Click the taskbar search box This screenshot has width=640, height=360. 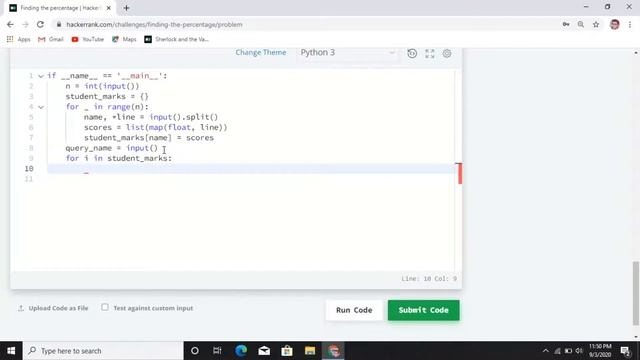point(103,351)
